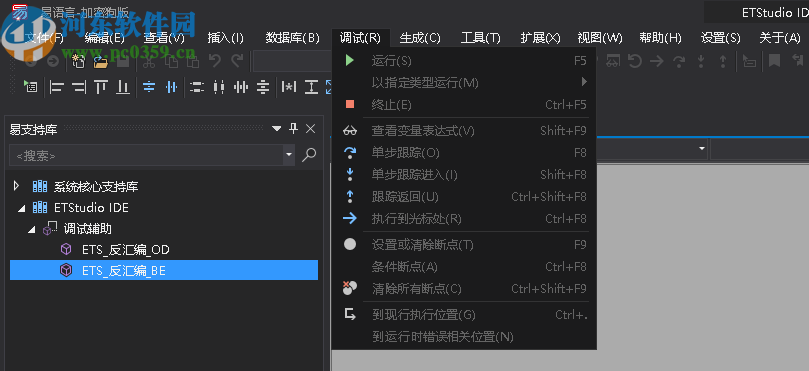Expand the 系统核心支持库 tree node
Viewport: 809px width, 371px height.
pos(17,186)
